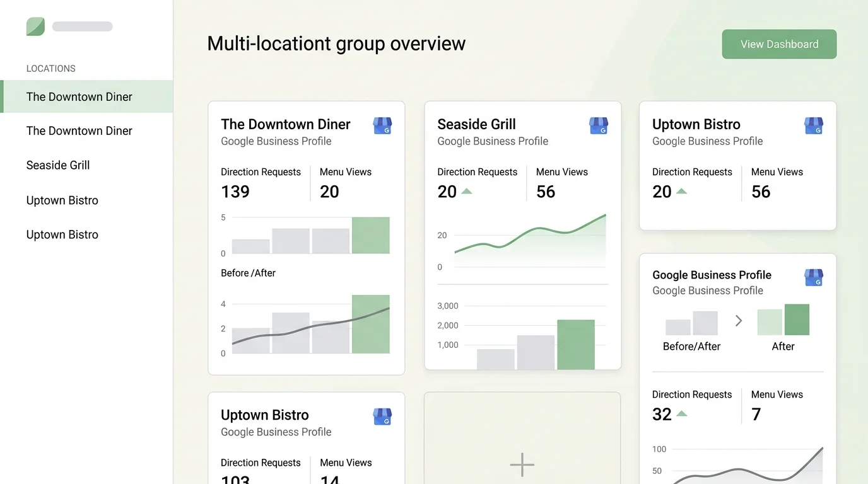868x484 pixels.
Task: Click the store icon on the Uptown Bistro card showing 56 menu views
Action: click(814, 125)
